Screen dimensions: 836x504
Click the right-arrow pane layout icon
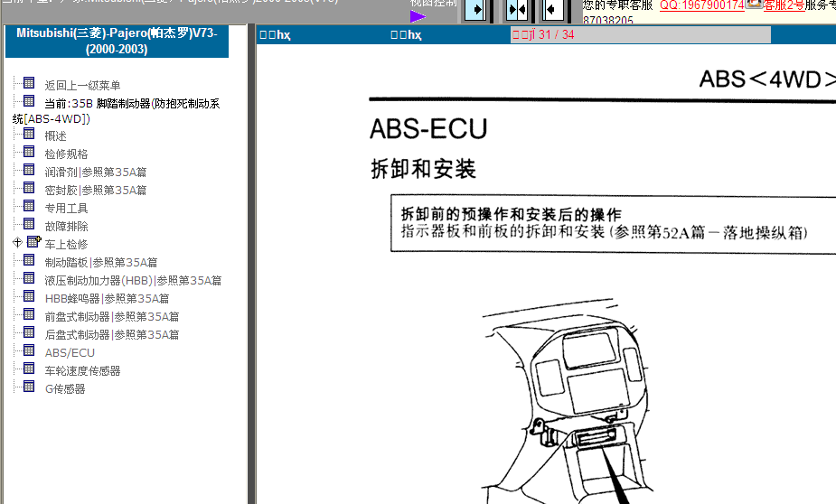[475, 10]
